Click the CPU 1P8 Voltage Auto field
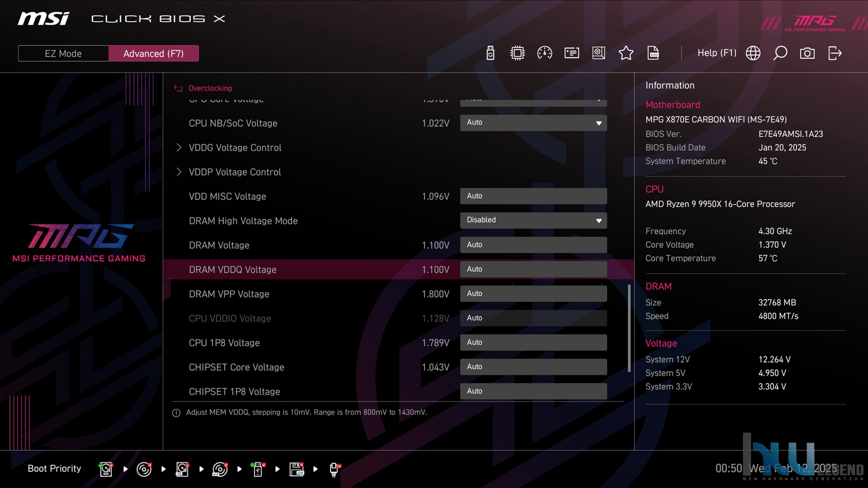The width and height of the screenshot is (868, 488). [533, 343]
